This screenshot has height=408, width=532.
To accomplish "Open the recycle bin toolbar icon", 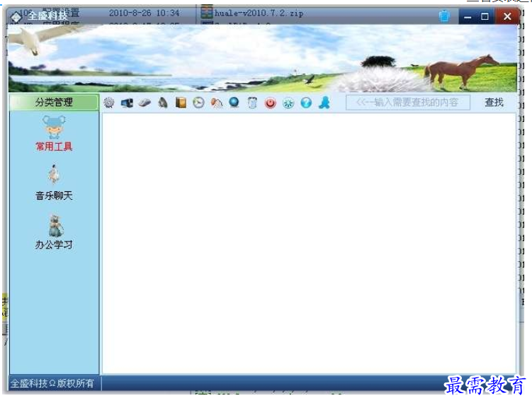I will [252, 103].
